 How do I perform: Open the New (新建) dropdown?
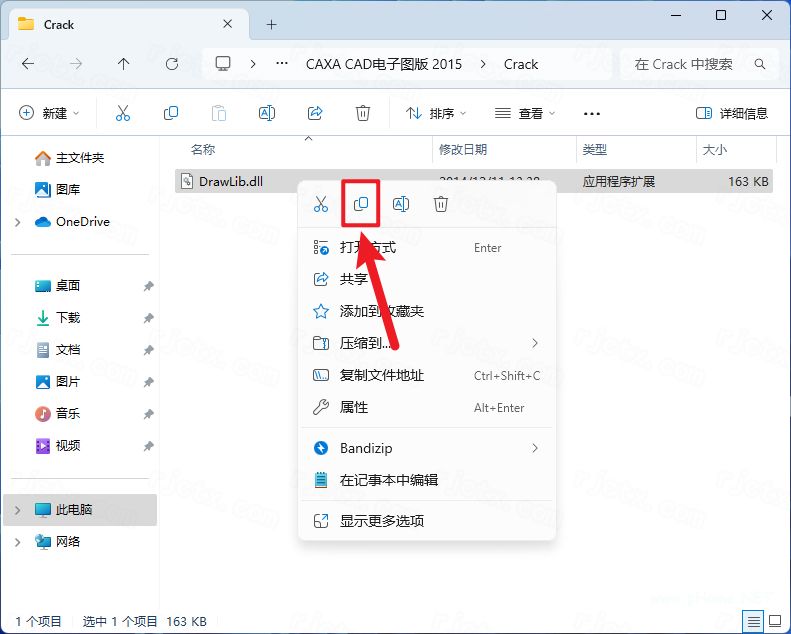click(x=48, y=113)
